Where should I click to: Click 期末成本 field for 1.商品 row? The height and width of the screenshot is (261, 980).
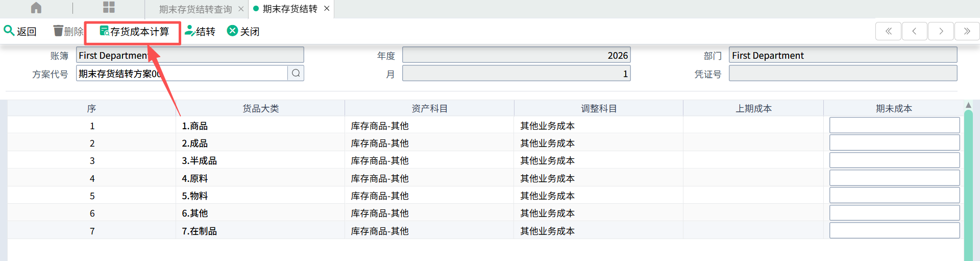894,126
